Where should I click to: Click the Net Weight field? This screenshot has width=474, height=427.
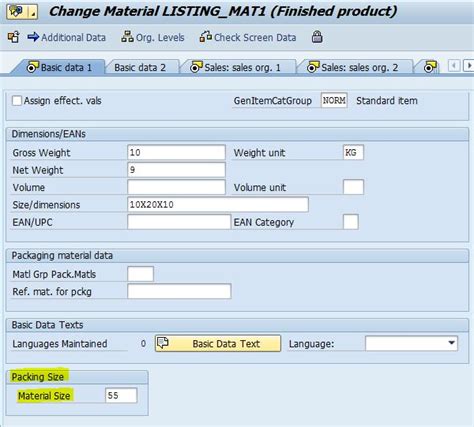176,170
